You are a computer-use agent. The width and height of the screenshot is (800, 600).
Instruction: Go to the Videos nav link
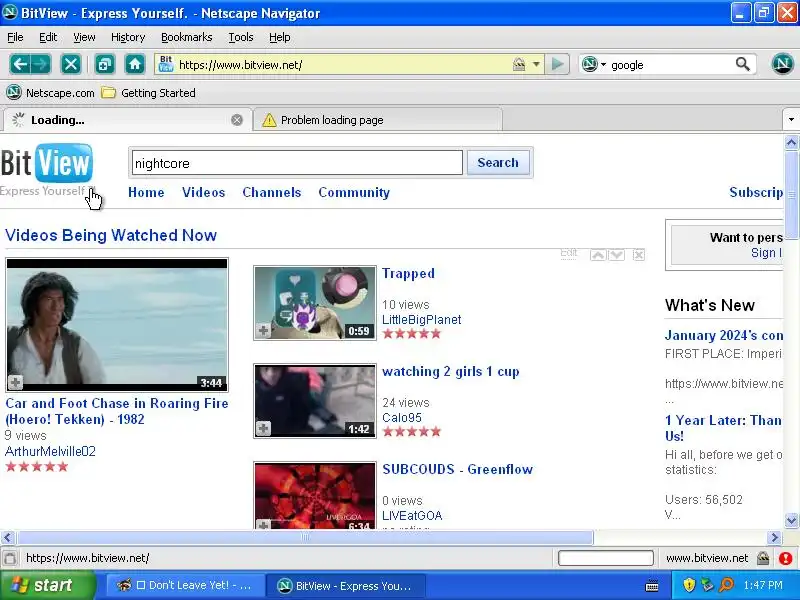pos(204,192)
